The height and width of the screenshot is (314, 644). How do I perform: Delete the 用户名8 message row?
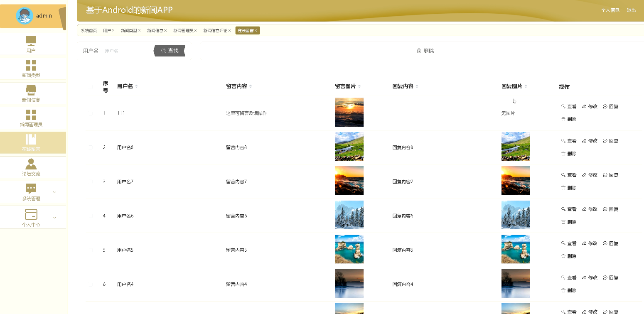click(x=569, y=154)
